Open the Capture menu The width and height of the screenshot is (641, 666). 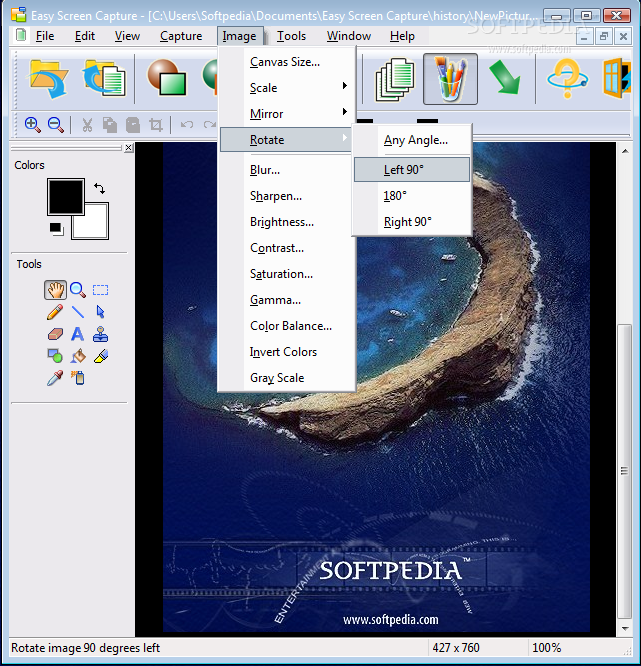click(x=181, y=36)
